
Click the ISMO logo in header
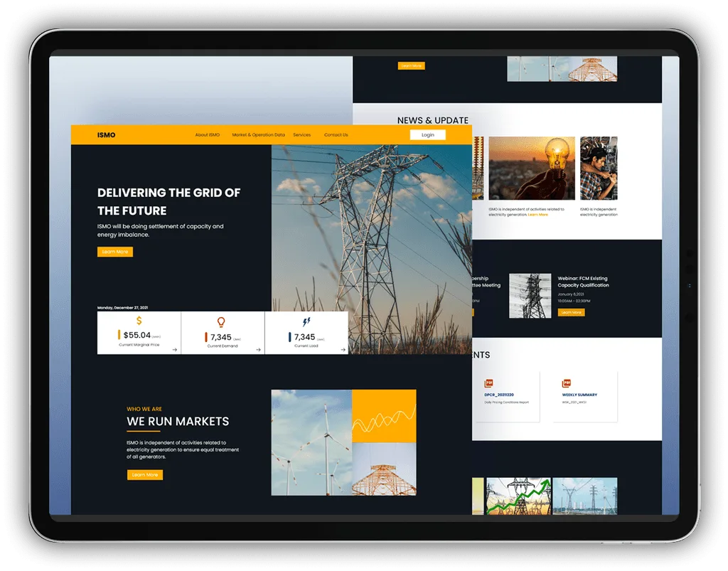[x=107, y=135]
